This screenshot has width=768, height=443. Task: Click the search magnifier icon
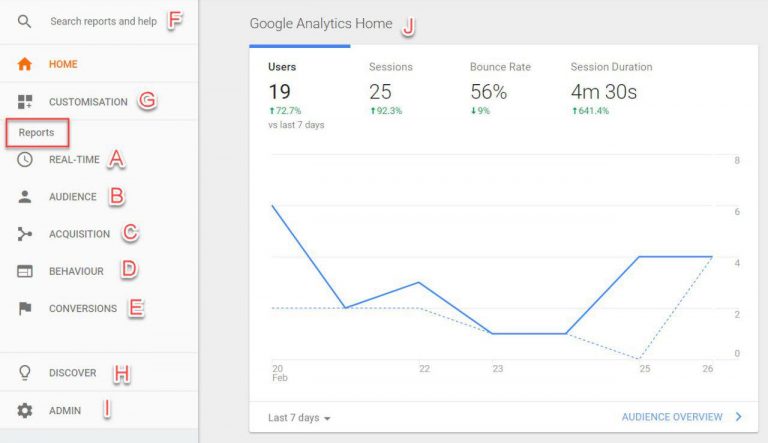click(x=25, y=21)
